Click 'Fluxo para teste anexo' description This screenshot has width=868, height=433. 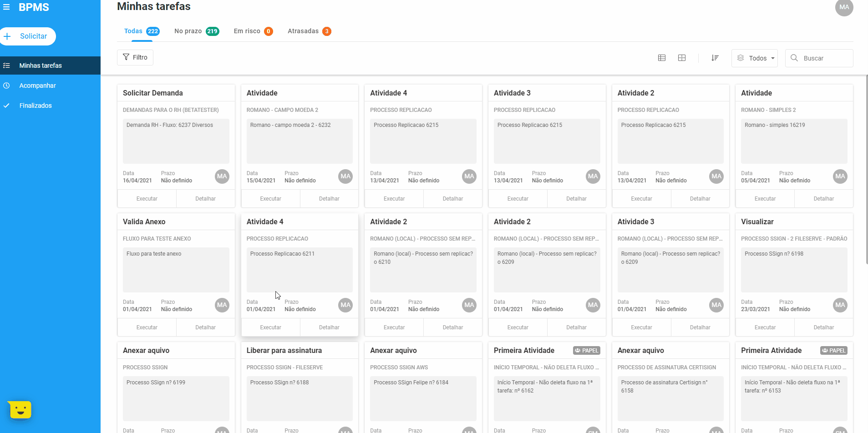tap(154, 254)
